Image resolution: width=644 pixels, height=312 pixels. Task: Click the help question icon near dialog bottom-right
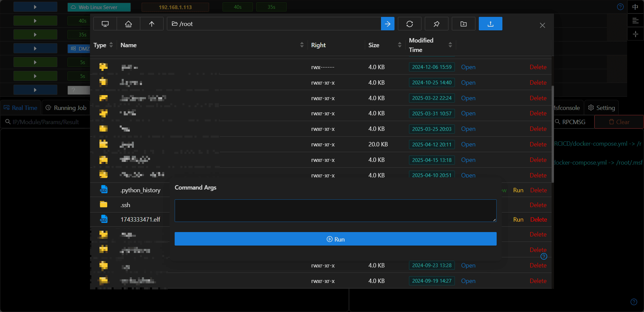[544, 257]
